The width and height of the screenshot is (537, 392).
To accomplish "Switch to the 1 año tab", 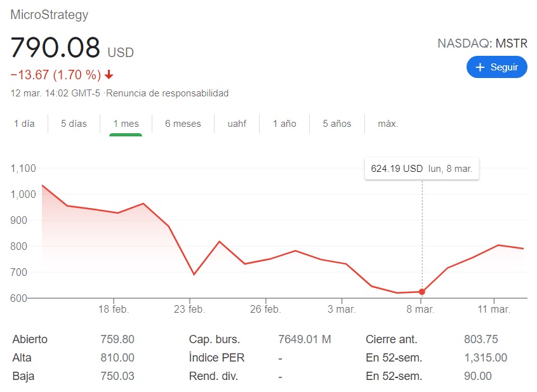I will pos(284,124).
